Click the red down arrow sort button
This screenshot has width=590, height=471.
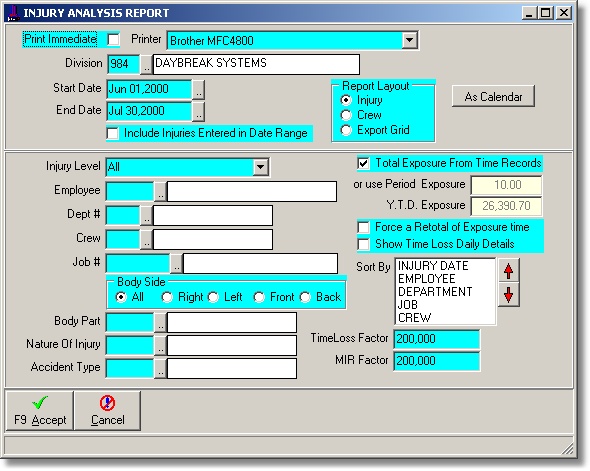click(508, 295)
